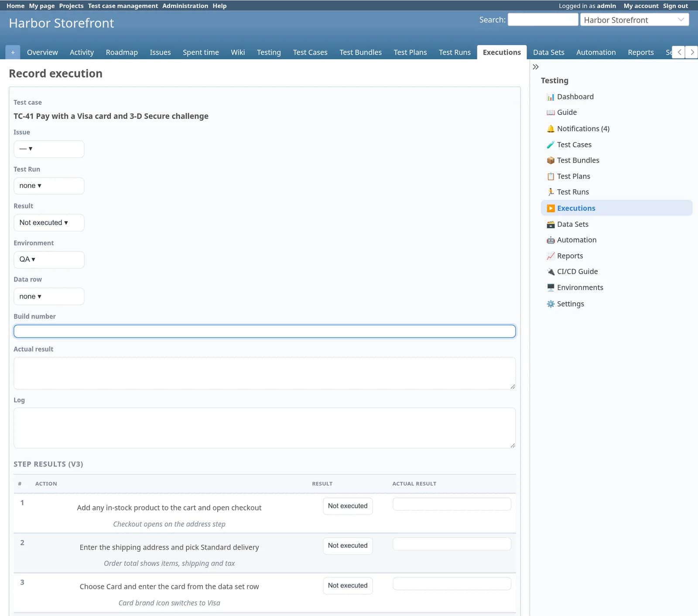Select the Executions tab in project menu
The width and height of the screenshot is (698, 616).
click(x=502, y=52)
